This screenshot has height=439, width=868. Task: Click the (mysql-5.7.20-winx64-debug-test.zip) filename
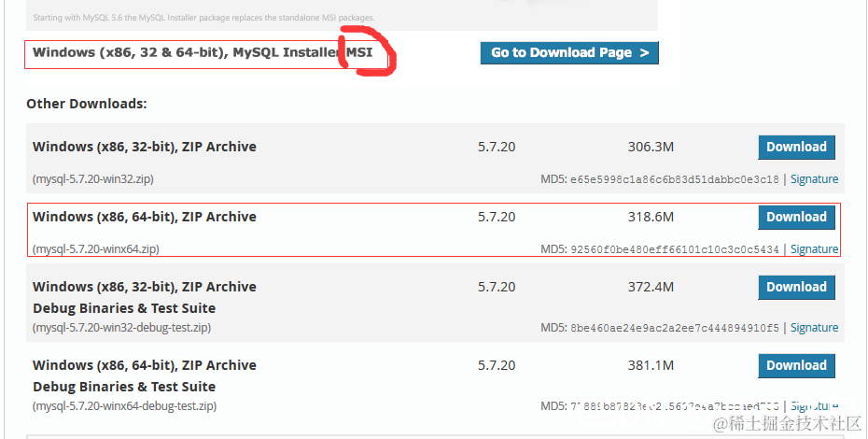(x=124, y=406)
